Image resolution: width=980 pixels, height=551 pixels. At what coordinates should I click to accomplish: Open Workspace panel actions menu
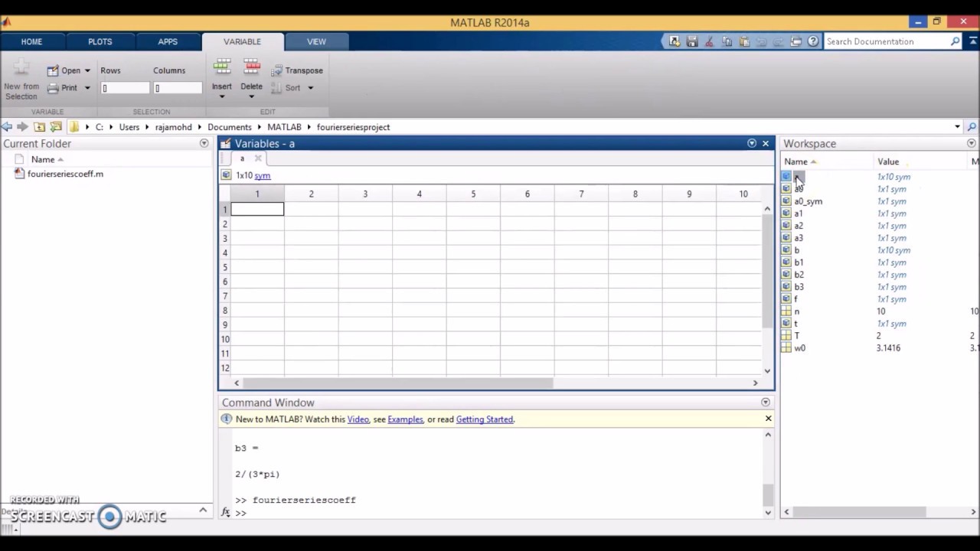[x=971, y=143]
